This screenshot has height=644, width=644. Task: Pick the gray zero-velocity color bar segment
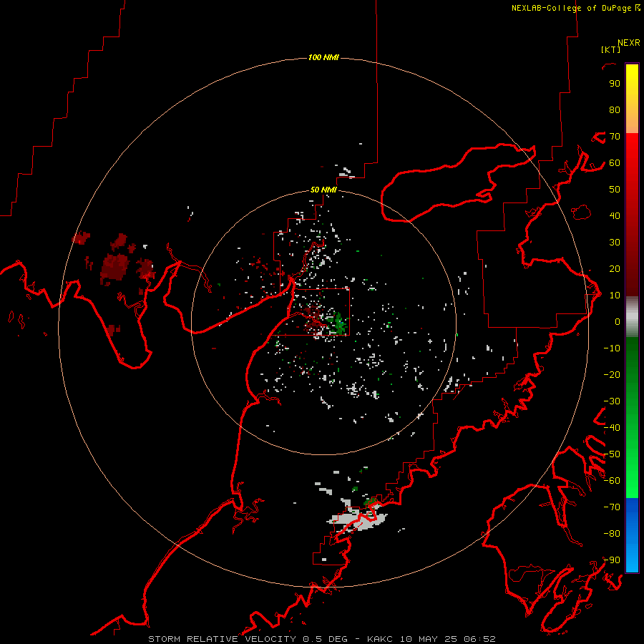click(x=632, y=317)
